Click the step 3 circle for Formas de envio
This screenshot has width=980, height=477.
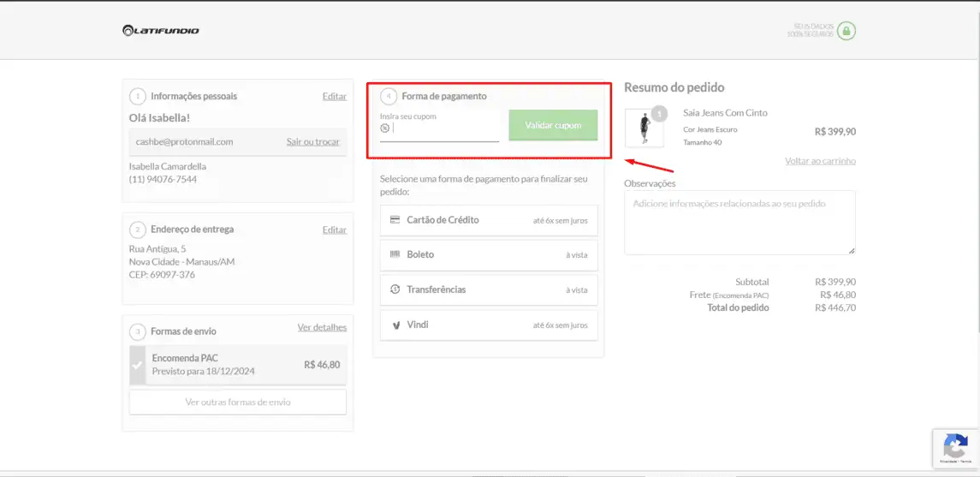click(x=137, y=331)
